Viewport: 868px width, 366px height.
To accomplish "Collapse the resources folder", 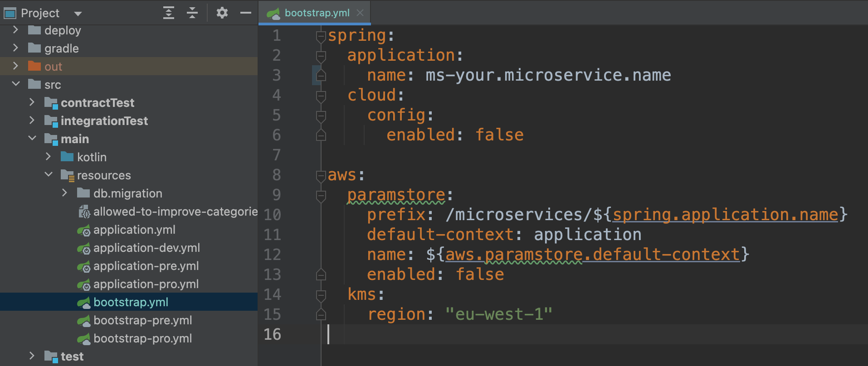I will click(x=48, y=175).
